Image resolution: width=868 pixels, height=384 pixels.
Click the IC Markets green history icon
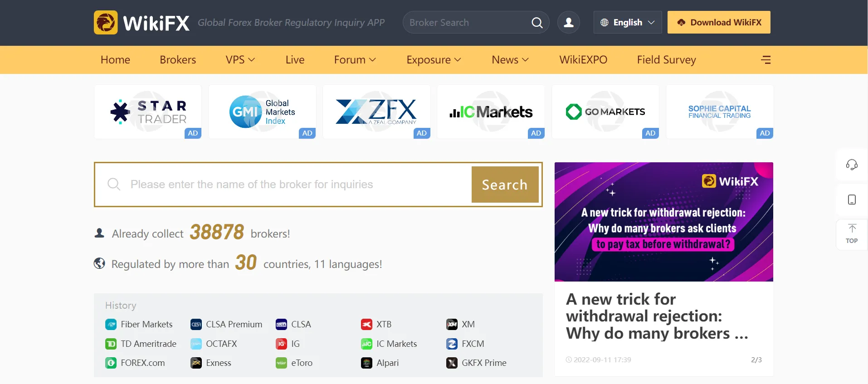pyautogui.click(x=366, y=344)
